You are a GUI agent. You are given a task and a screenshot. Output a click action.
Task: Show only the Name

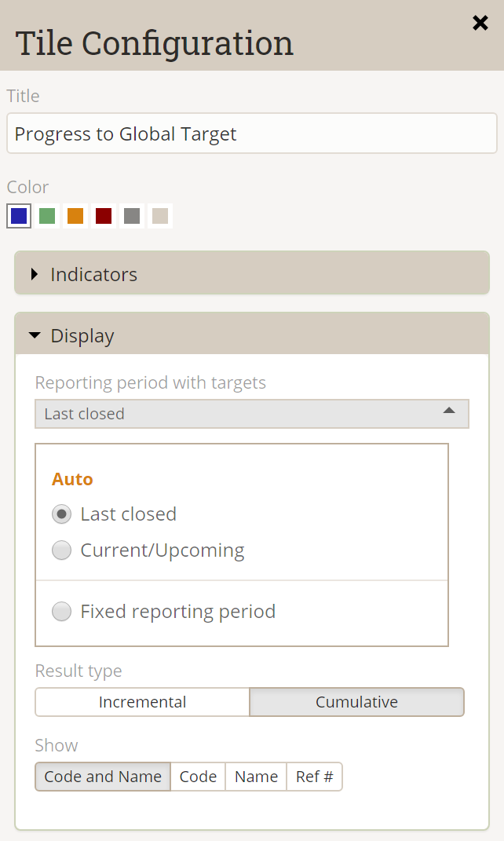pos(256,777)
